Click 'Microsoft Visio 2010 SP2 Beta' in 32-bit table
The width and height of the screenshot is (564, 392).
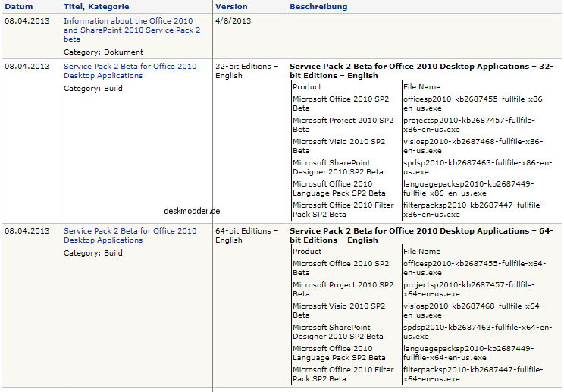click(x=339, y=146)
